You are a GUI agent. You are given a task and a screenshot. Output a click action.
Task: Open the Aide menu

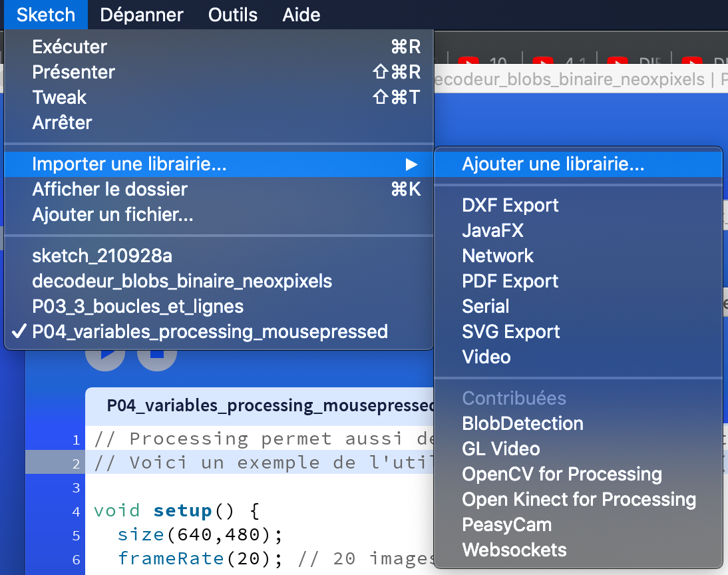coord(301,15)
